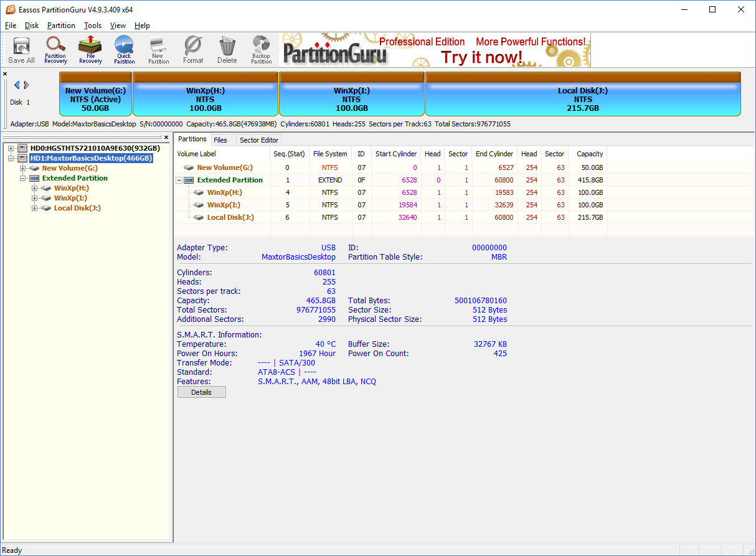Open the Partition menu
The image size is (756, 556).
point(61,26)
